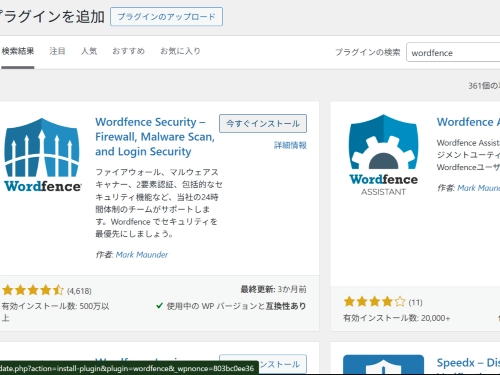
Task: Install Wordfence Security with 今すぐインストール
Action: click(263, 124)
